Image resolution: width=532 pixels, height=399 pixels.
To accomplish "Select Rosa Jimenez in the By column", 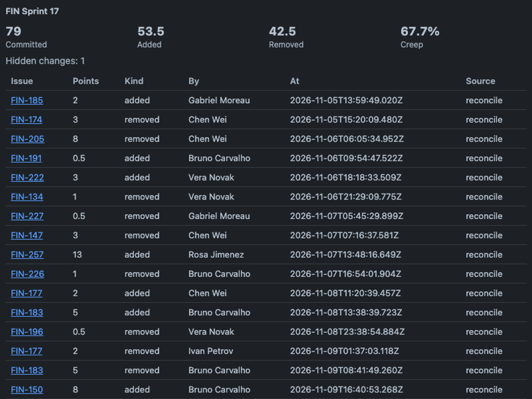I will (x=216, y=254).
